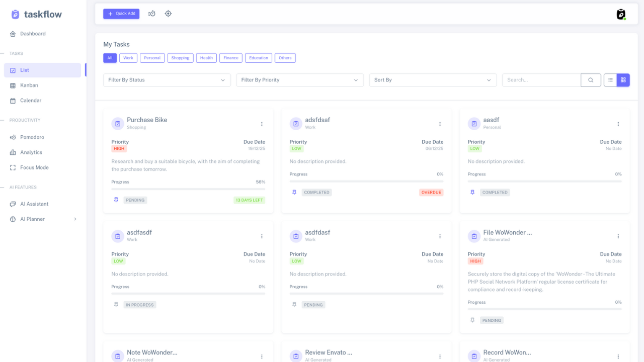Click the Purchase Bike task clipboard icon

click(118, 124)
